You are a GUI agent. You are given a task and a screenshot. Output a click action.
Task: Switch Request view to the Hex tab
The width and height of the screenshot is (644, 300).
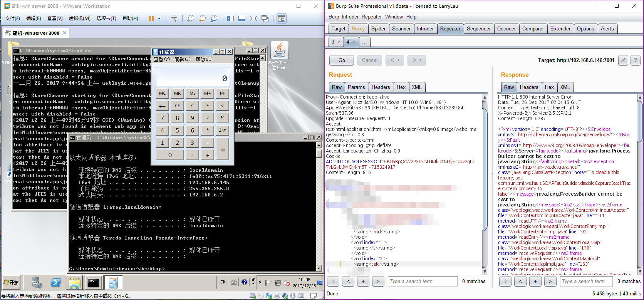coord(401,87)
